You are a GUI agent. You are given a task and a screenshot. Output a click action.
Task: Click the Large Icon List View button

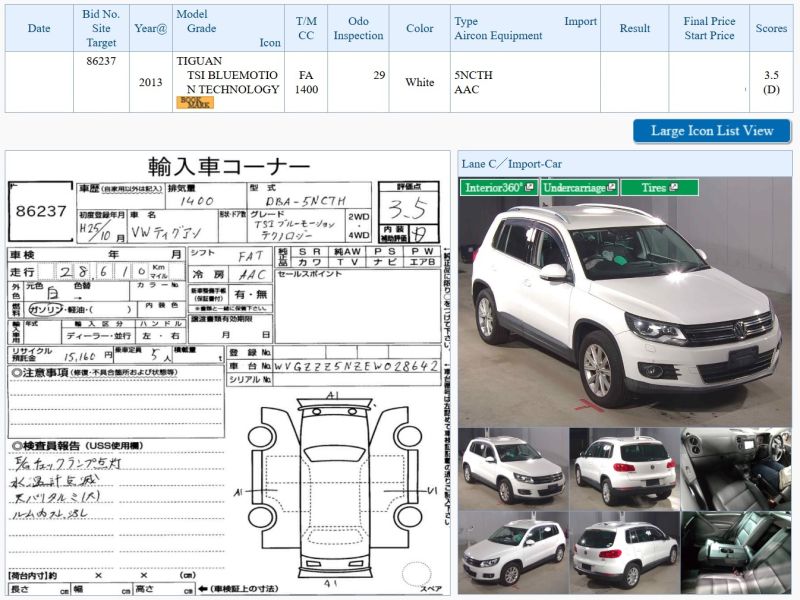coord(712,131)
